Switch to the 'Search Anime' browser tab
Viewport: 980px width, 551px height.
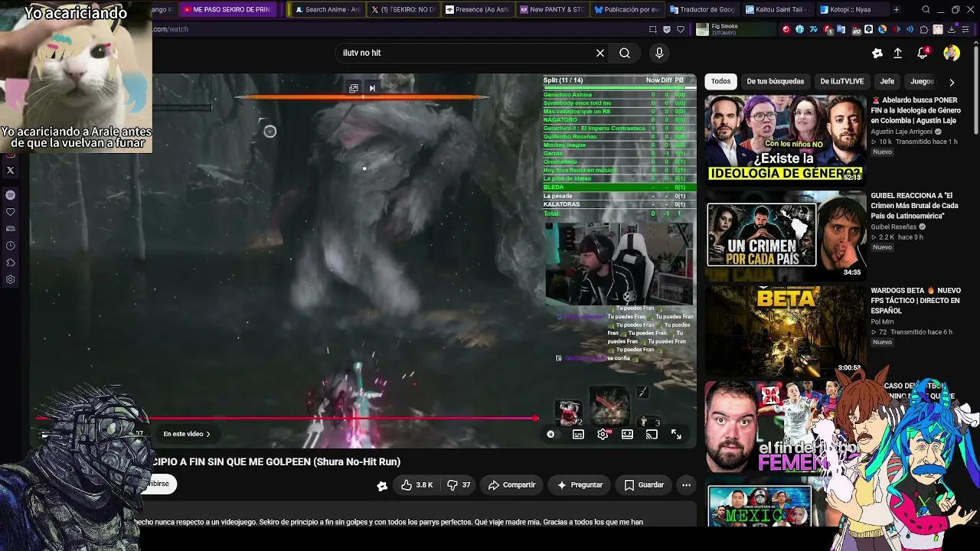(x=327, y=9)
